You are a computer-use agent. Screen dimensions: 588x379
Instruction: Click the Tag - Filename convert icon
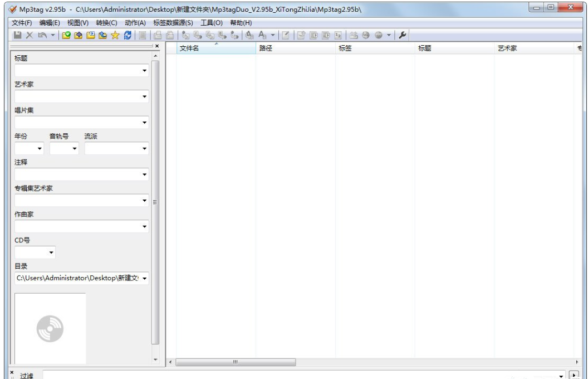point(185,35)
